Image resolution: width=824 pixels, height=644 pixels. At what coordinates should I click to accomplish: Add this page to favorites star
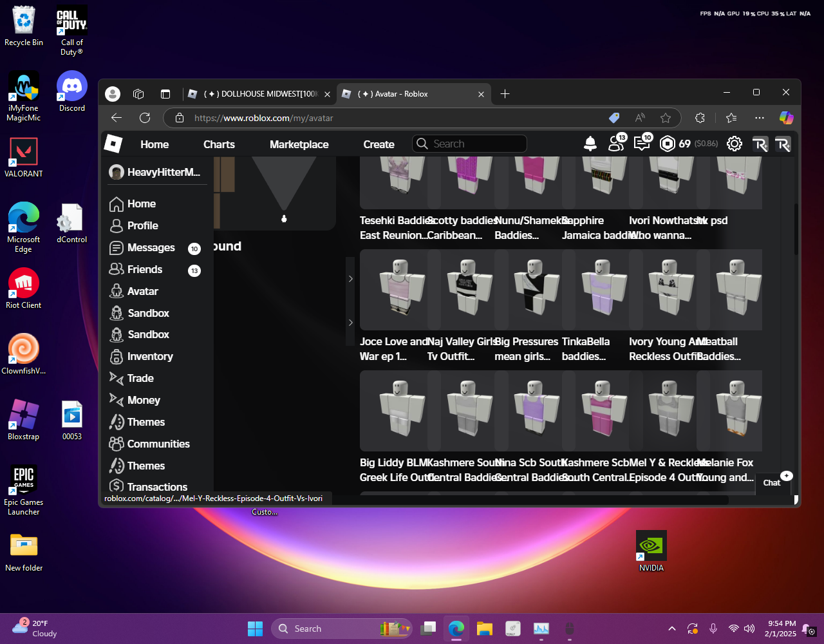click(666, 118)
